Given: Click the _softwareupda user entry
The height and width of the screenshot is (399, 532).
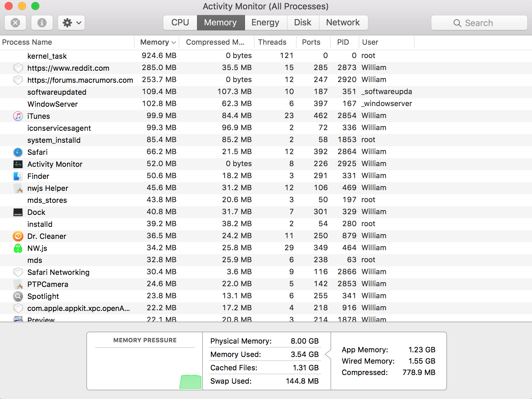Looking at the screenshot, I should pyautogui.click(x=387, y=91).
